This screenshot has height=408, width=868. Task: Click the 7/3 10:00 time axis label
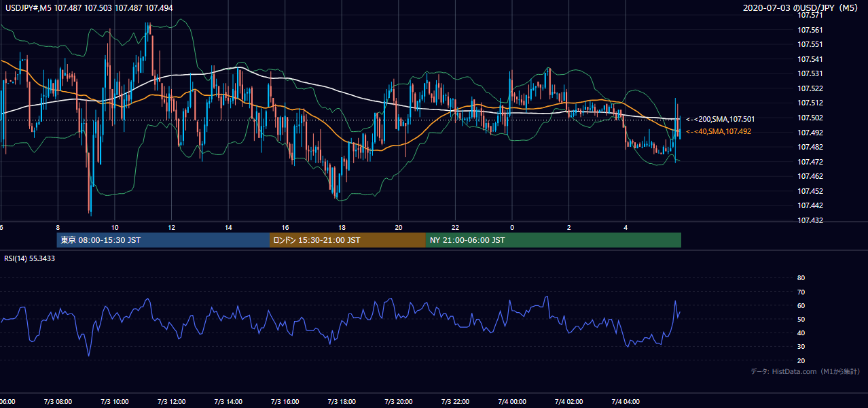coord(114,402)
